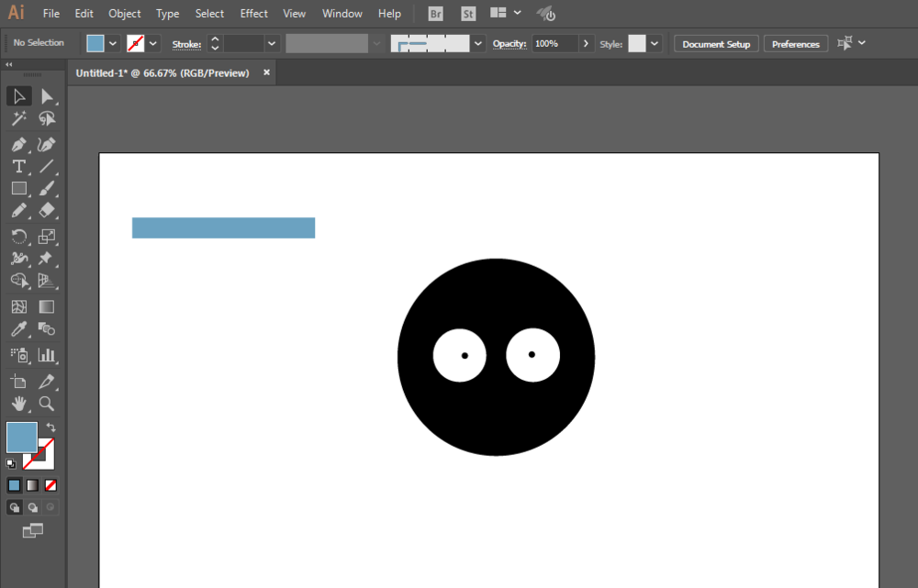Click the Preferences button
Screen dimensions: 918x588
[795, 44]
